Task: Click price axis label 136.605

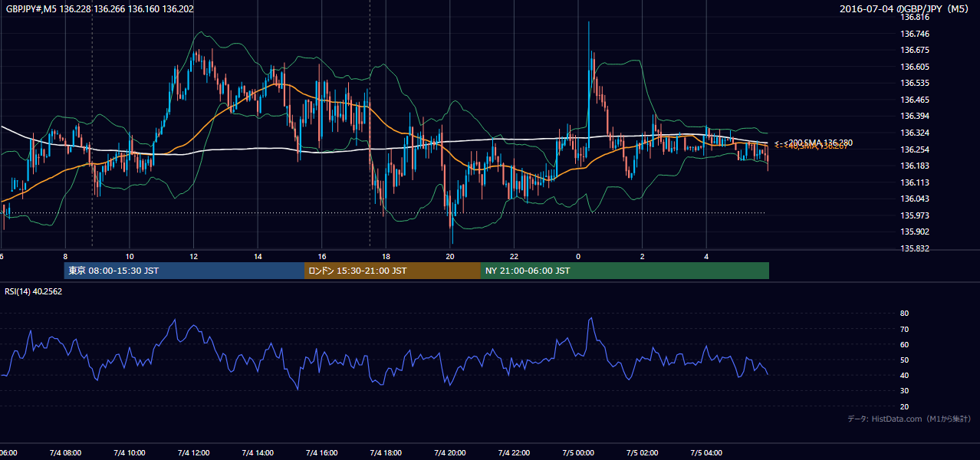Action: pos(915,67)
